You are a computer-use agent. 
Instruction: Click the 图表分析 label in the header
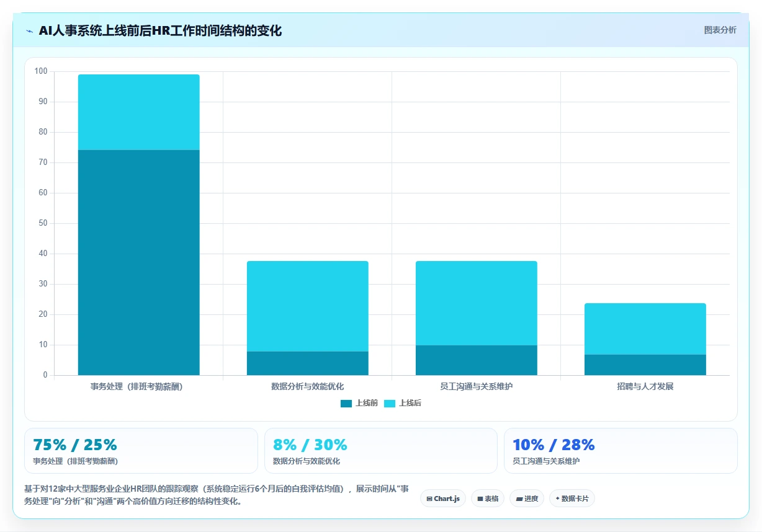click(720, 30)
